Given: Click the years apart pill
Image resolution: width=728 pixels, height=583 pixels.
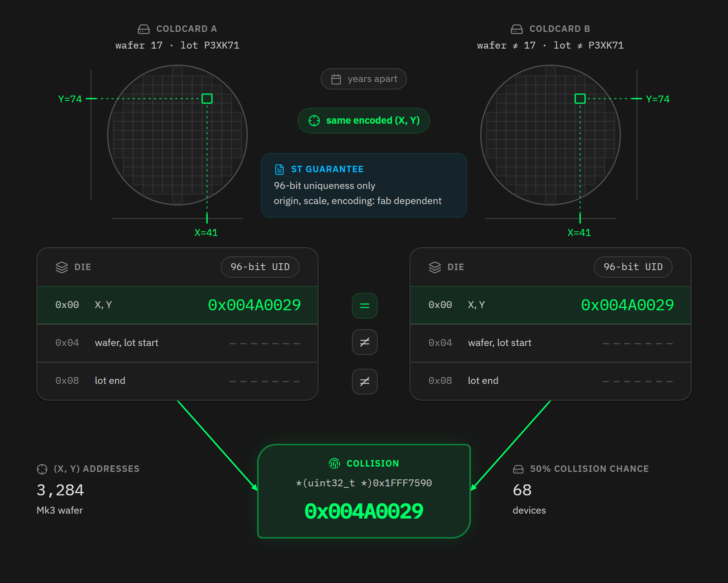Looking at the screenshot, I should 364,79.
